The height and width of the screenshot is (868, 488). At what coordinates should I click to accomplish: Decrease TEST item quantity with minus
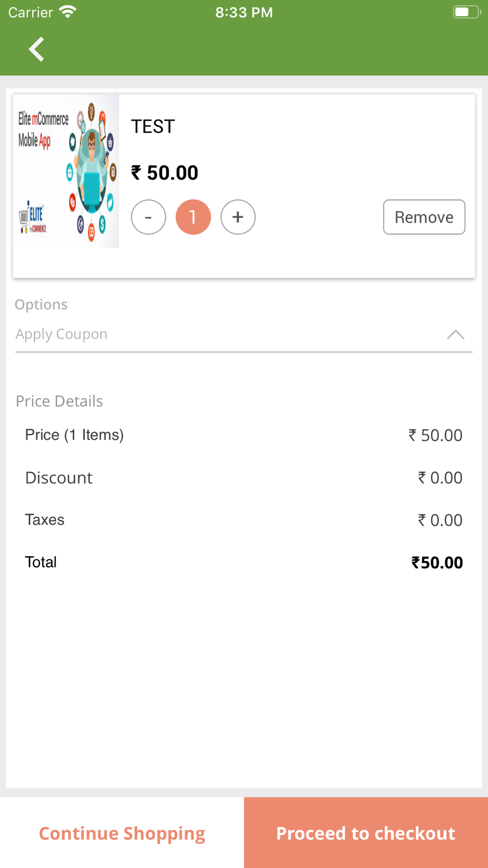(148, 217)
